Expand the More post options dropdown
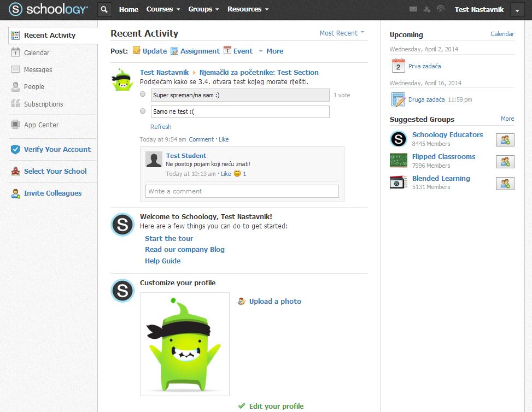 (271, 51)
